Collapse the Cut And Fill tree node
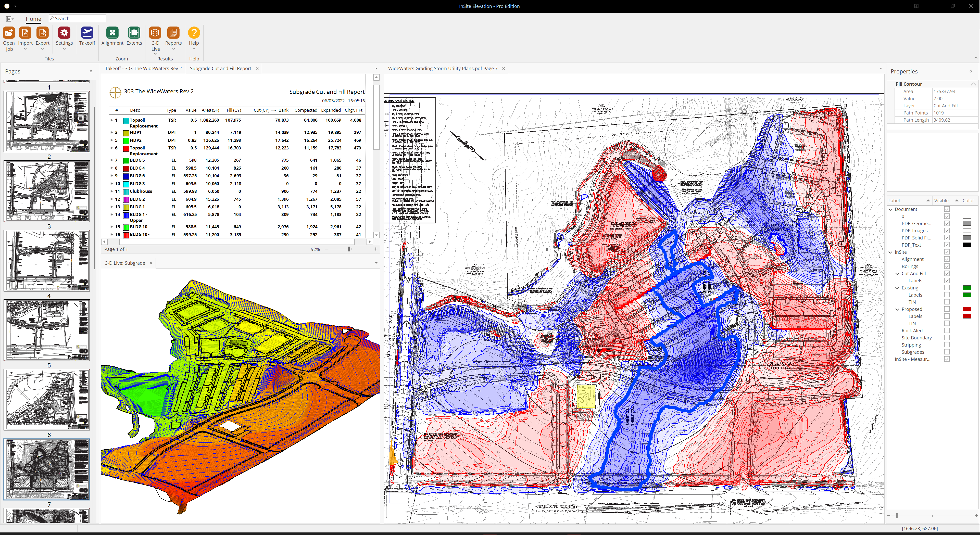This screenshot has width=980, height=535. pos(897,273)
